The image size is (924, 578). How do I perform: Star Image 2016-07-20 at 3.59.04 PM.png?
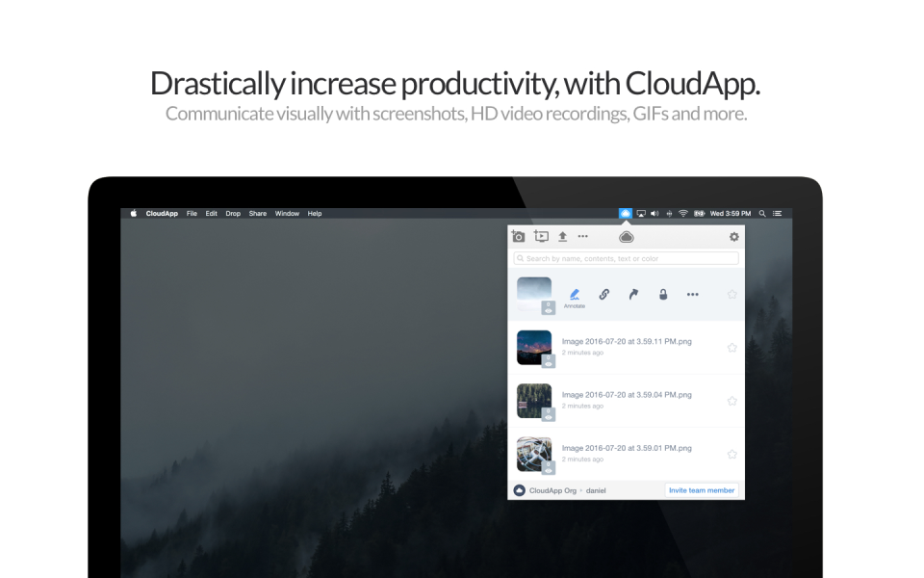pyautogui.click(x=731, y=401)
